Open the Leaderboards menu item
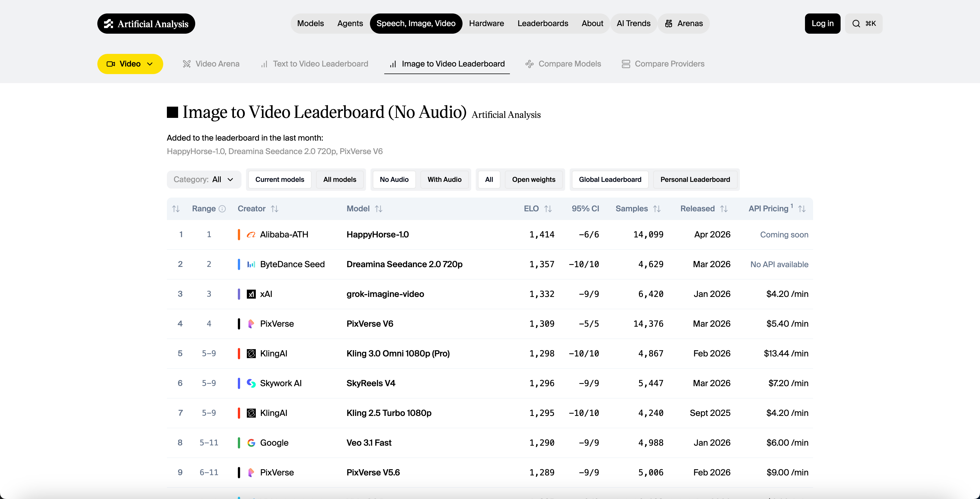 pyautogui.click(x=542, y=24)
